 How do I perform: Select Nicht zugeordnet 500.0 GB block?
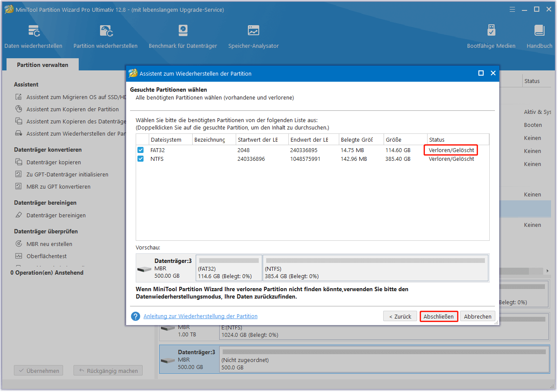(x=384, y=359)
